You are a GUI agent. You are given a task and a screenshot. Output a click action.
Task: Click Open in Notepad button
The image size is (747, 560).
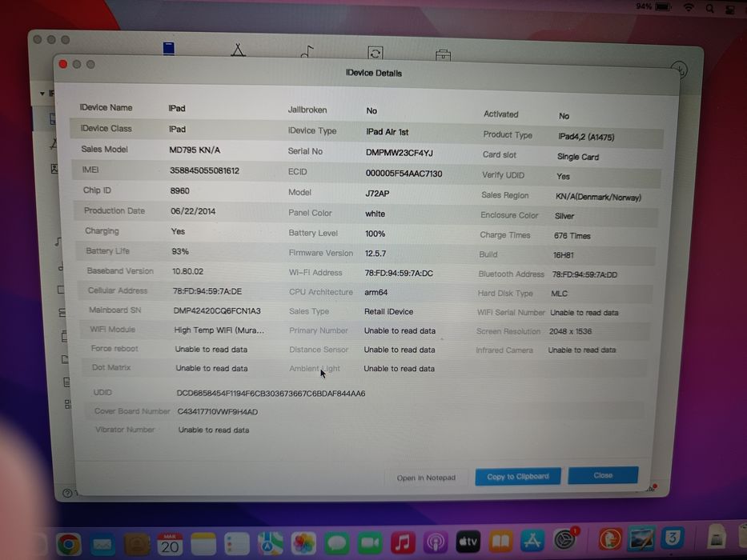point(427,478)
